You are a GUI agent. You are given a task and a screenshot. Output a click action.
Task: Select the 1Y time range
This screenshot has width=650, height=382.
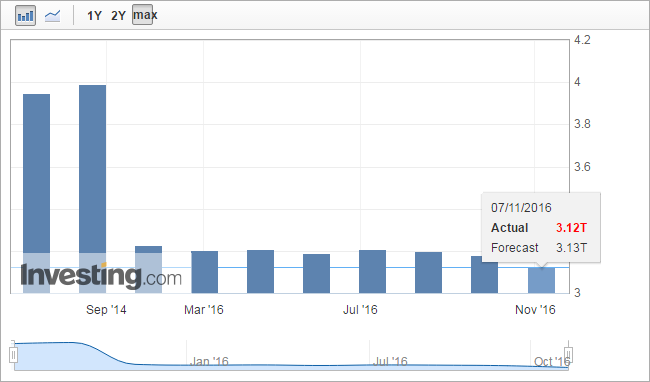(94, 16)
